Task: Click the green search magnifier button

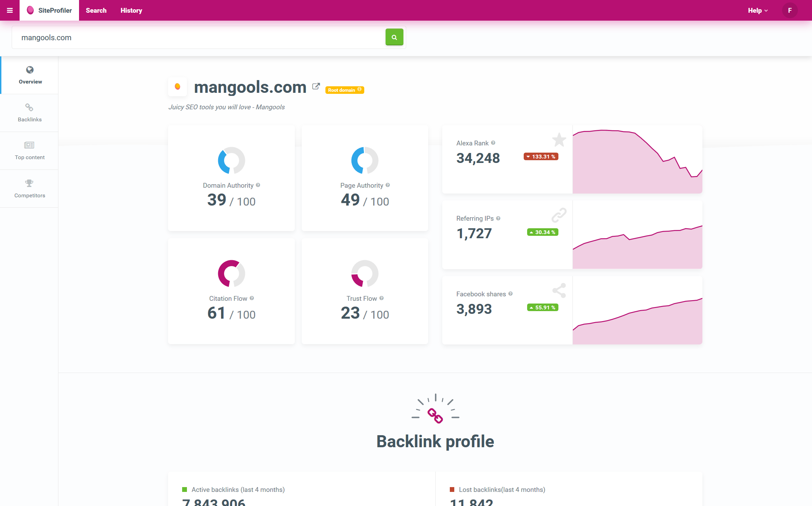Action: tap(394, 37)
